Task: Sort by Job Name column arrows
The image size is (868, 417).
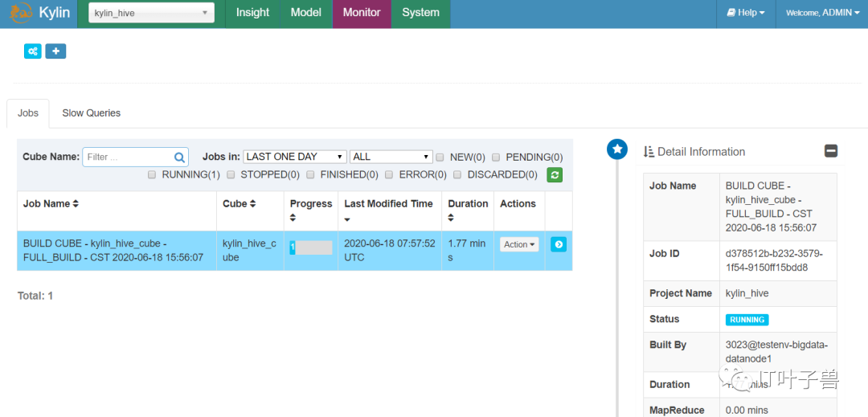Action: (76, 204)
